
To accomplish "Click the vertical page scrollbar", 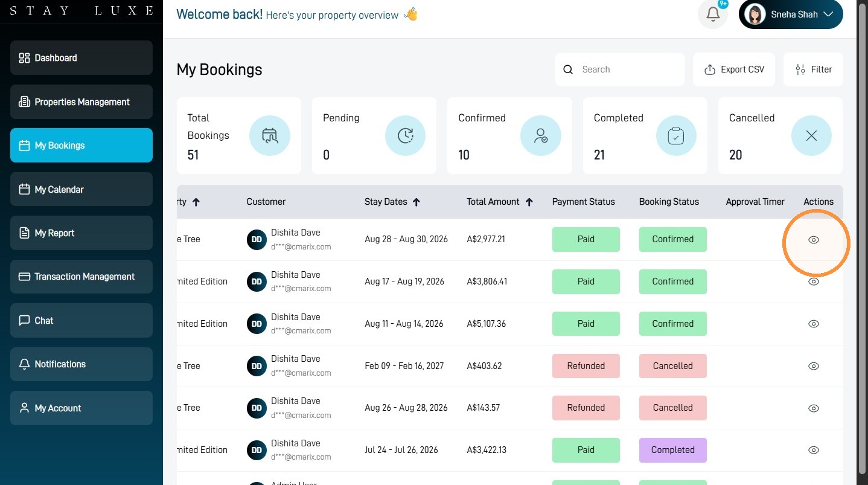I will click(x=863, y=242).
